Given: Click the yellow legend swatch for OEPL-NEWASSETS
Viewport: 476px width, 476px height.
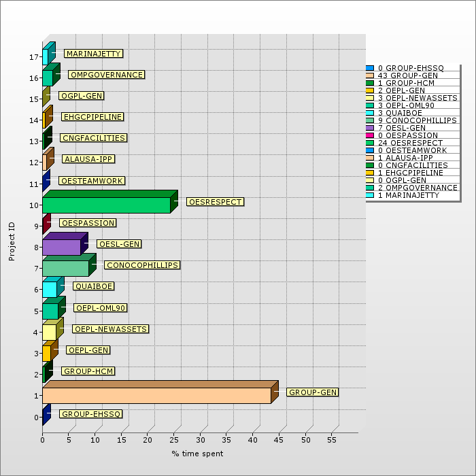Looking at the screenshot, I should tap(370, 98).
